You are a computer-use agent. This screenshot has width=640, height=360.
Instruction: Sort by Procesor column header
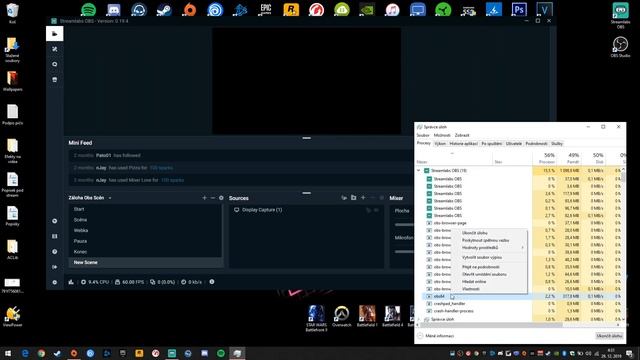(545, 158)
